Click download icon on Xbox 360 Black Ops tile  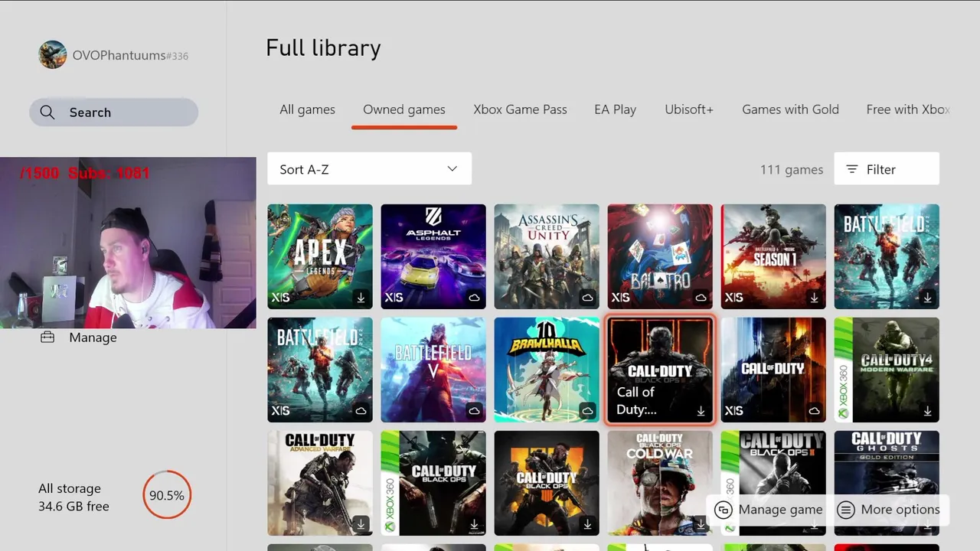point(474,523)
